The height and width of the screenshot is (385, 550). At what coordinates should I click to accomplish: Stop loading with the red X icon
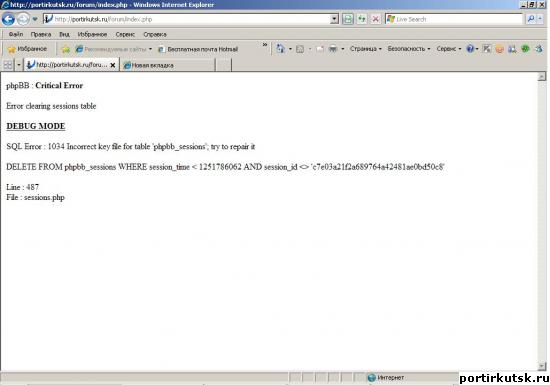point(375,19)
